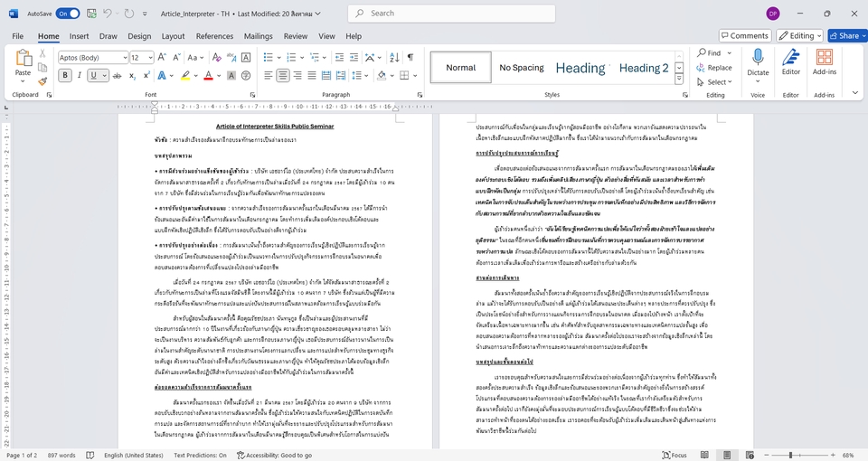Click the Replace button
Viewport: 868px width, 461px height.
[714, 68]
